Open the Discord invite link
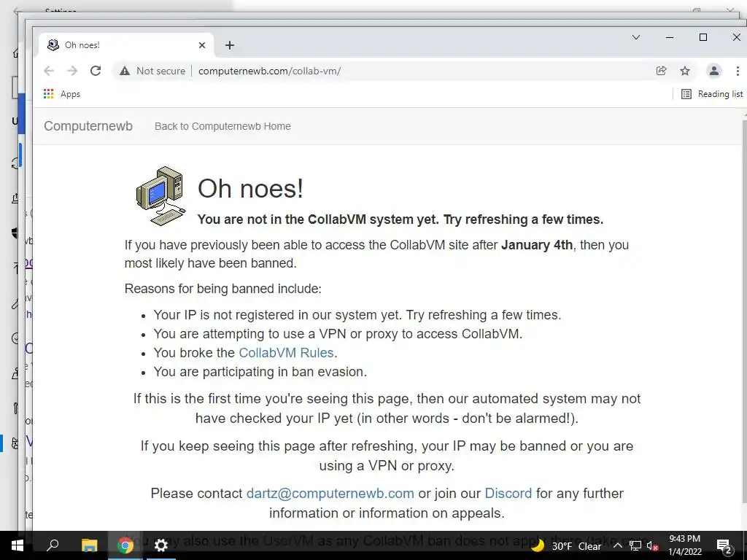Image resolution: width=747 pixels, height=560 pixels. coord(508,494)
